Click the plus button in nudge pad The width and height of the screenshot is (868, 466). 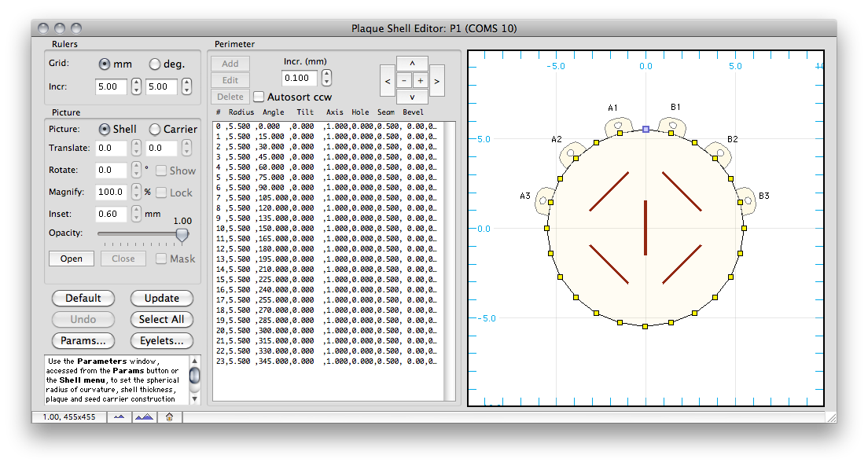pos(420,81)
